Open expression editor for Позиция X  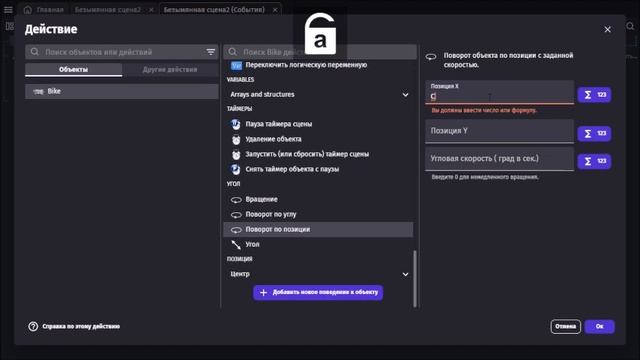click(594, 95)
